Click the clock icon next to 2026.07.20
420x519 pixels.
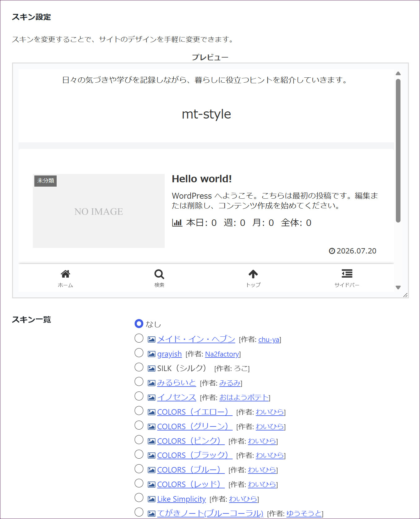coord(332,251)
